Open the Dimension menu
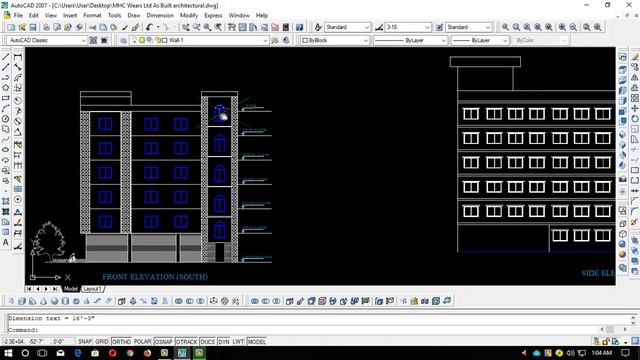Viewport: 640px width, 360px height. tap(160, 15)
